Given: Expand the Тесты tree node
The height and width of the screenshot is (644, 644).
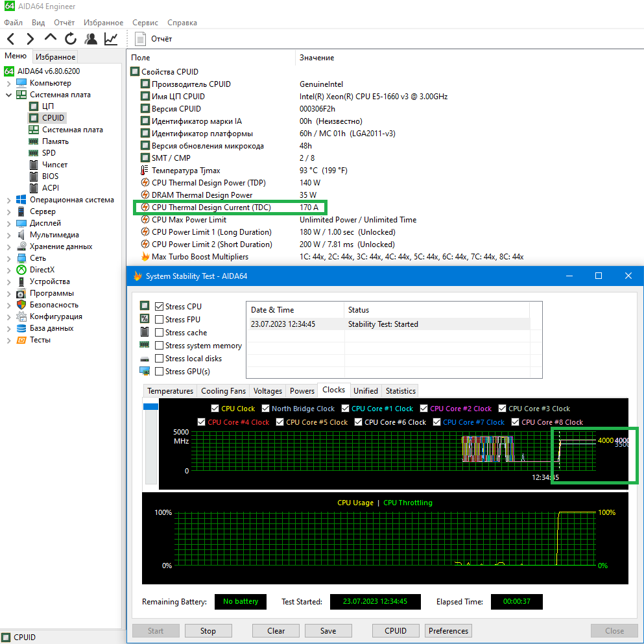Looking at the screenshot, I should (8, 340).
